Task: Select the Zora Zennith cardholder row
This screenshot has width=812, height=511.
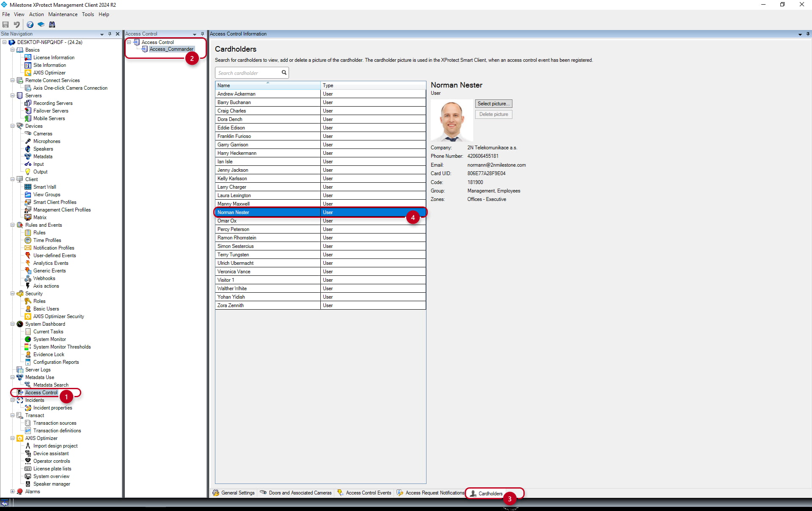Action: 320,305
